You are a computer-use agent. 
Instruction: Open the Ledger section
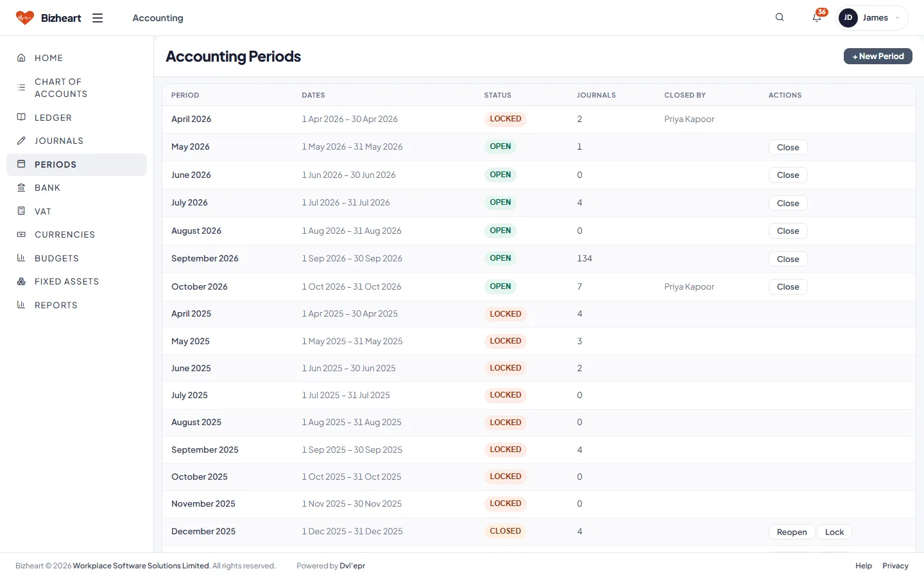[x=76, y=118]
